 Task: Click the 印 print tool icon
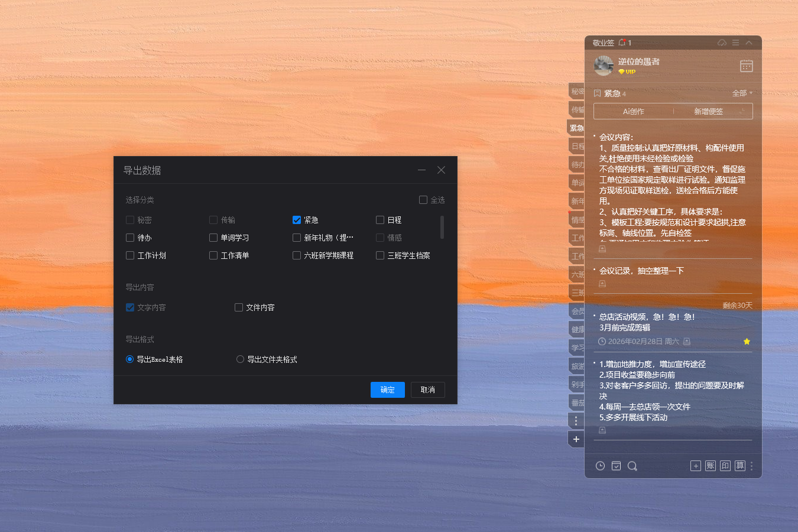pyautogui.click(x=725, y=466)
